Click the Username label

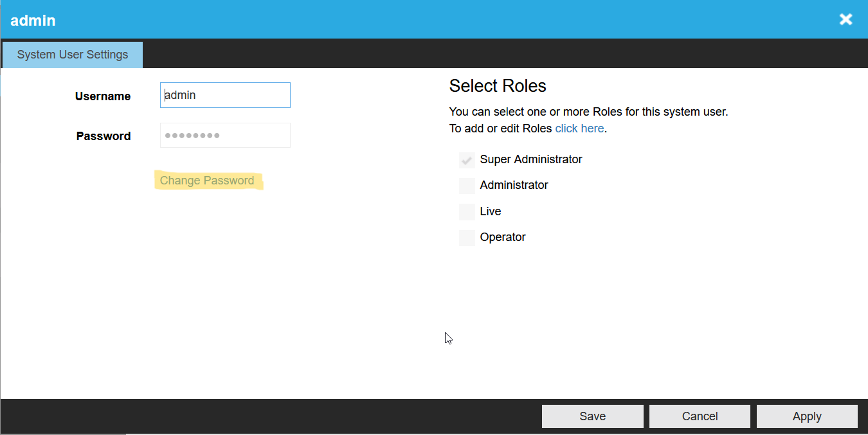102,96
